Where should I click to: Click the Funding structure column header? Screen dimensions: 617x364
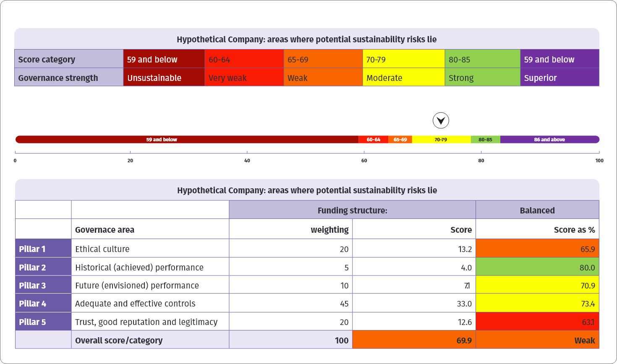coord(352,211)
